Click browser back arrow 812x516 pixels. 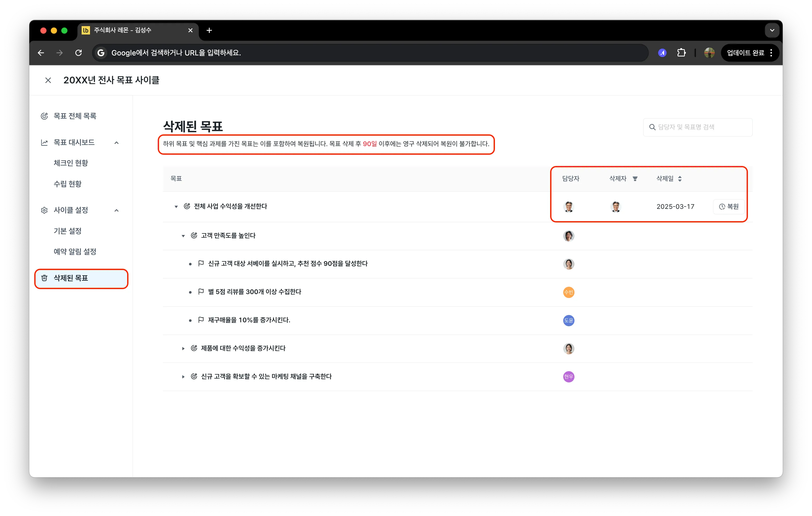(41, 53)
